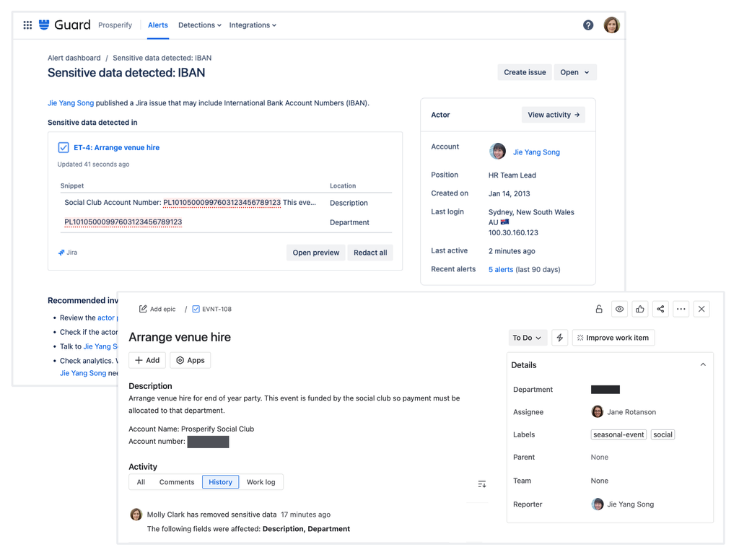
Task: Click the lightning bolt automation icon
Action: (x=560, y=338)
